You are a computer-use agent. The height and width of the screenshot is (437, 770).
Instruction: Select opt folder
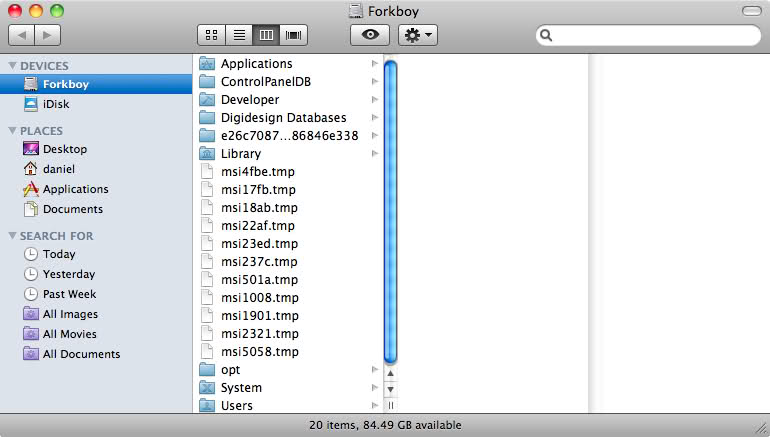289,370
